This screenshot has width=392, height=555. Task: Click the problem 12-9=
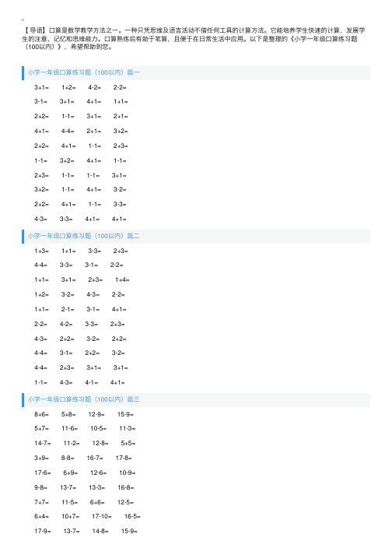[96, 414]
